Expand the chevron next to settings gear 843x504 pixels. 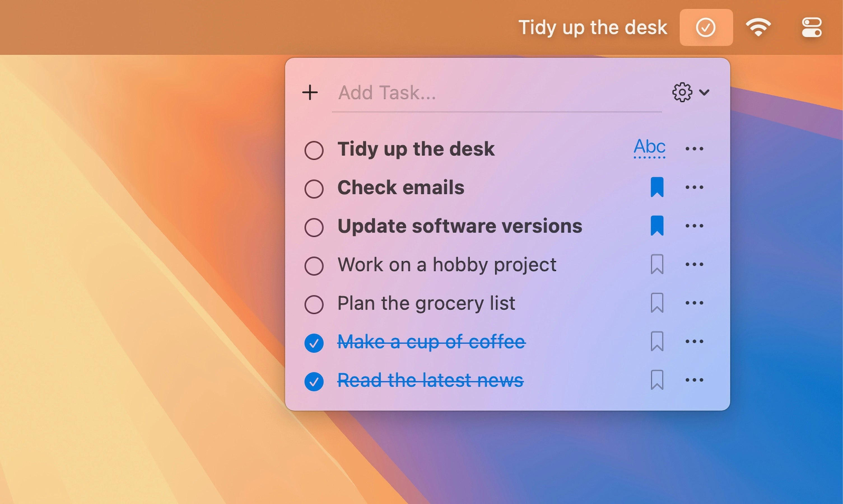coord(704,92)
